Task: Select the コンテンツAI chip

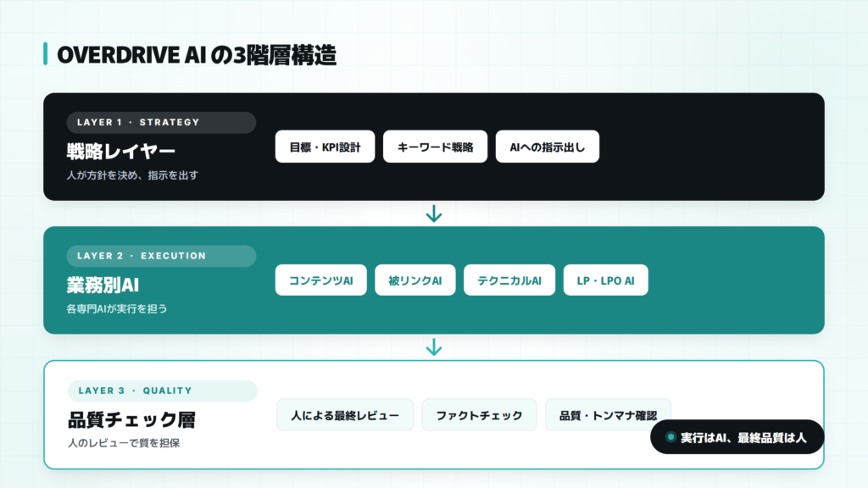Action: point(320,280)
